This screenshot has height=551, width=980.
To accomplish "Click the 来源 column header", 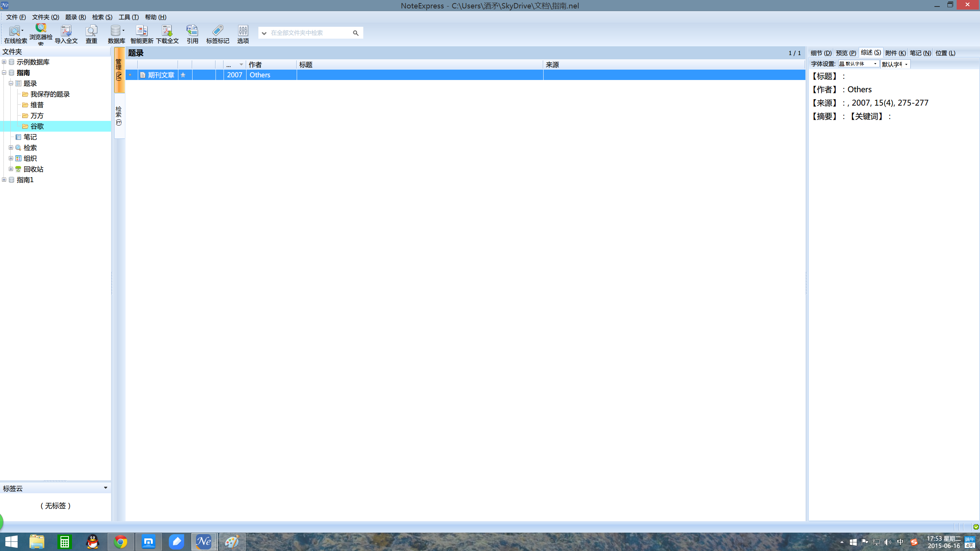I will (x=552, y=65).
